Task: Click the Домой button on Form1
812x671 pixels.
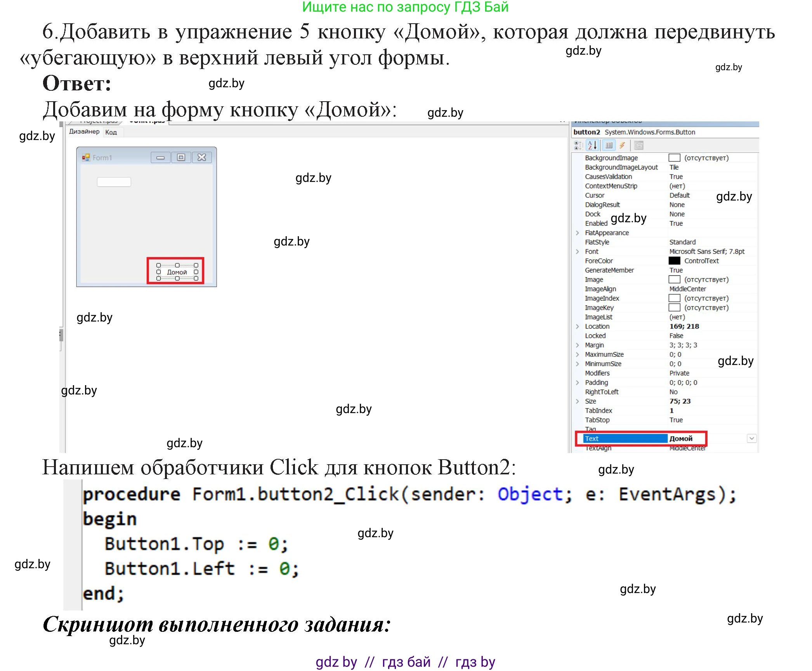Action: point(177,272)
